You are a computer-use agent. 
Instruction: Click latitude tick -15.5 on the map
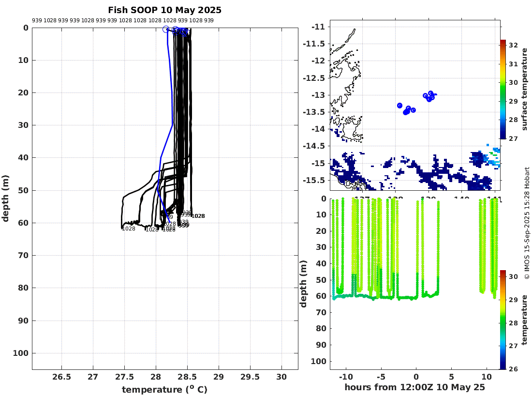(314, 180)
